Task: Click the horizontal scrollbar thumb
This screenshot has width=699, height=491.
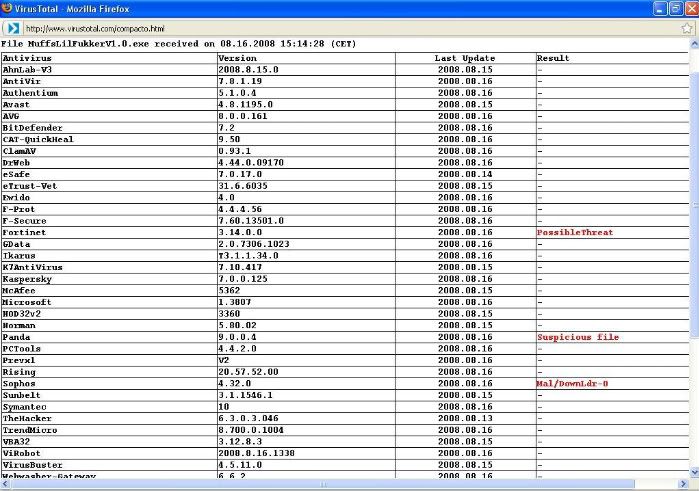Action: [x=323, y=484]
